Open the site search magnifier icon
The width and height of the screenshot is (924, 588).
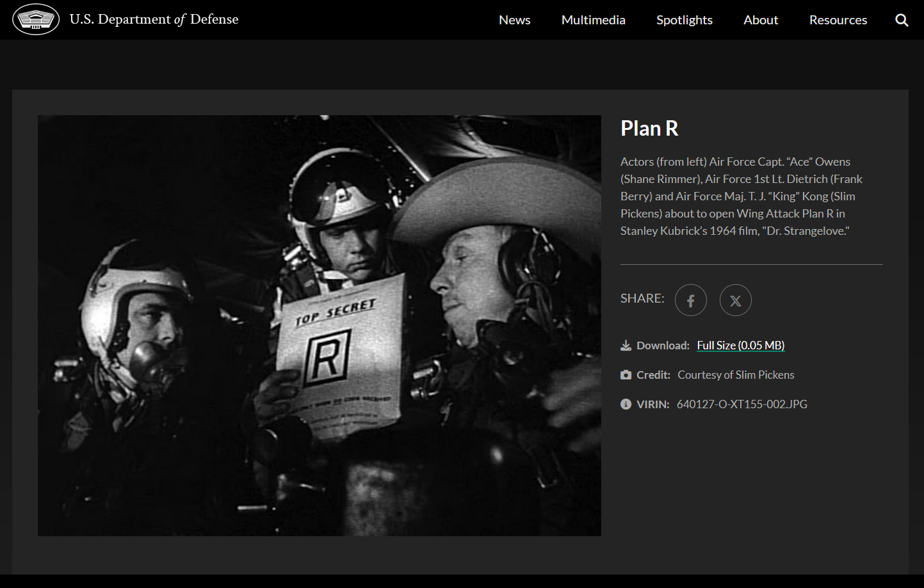(902, 20)
